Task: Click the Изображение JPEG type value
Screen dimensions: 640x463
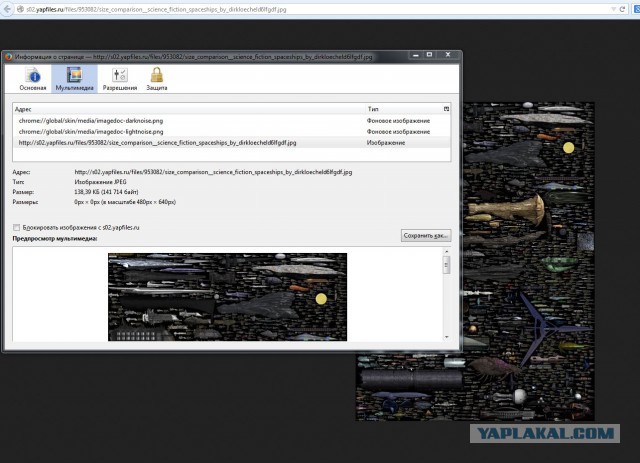Action: click(100, 182)
